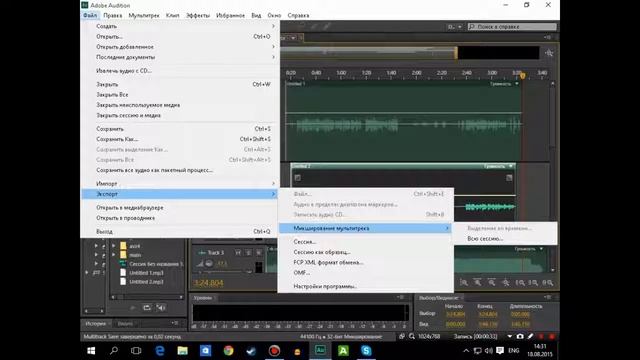Click the 3:24.804 time display
640x360 pixels.
click(209, 283)
